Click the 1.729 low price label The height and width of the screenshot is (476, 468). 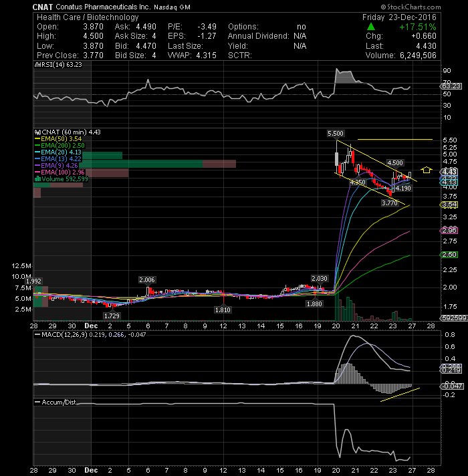point(112,316)
